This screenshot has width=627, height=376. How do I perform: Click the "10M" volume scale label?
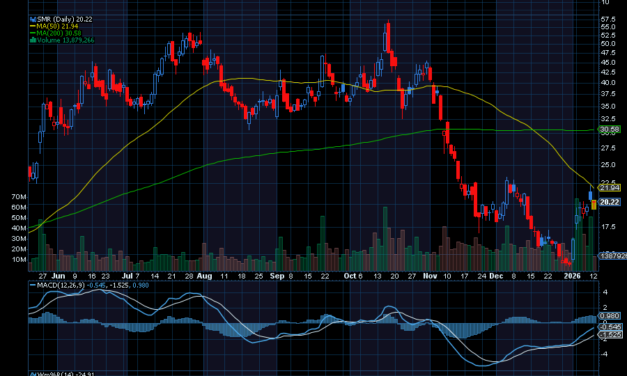(x=19, y=259)
